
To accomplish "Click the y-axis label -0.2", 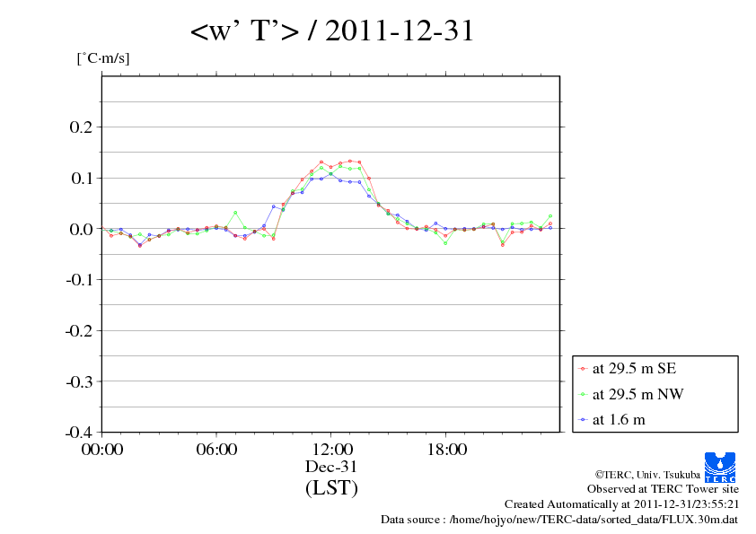I will [79, 330].
